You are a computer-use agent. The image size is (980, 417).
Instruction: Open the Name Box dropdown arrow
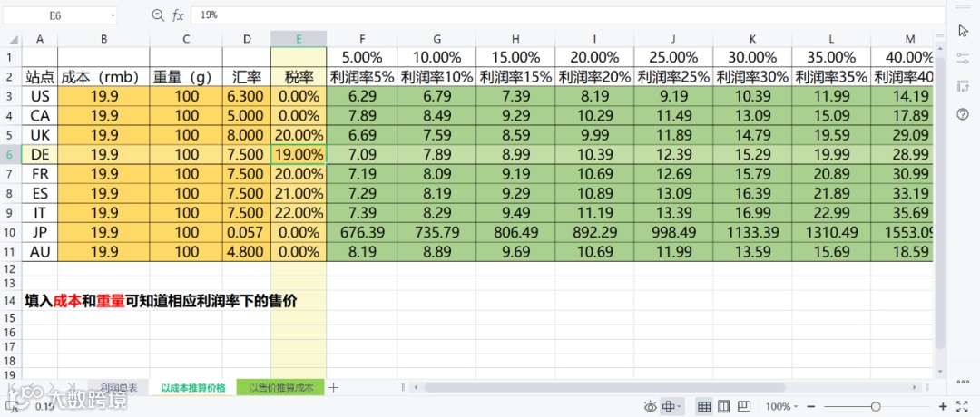(x=113, y=15)
